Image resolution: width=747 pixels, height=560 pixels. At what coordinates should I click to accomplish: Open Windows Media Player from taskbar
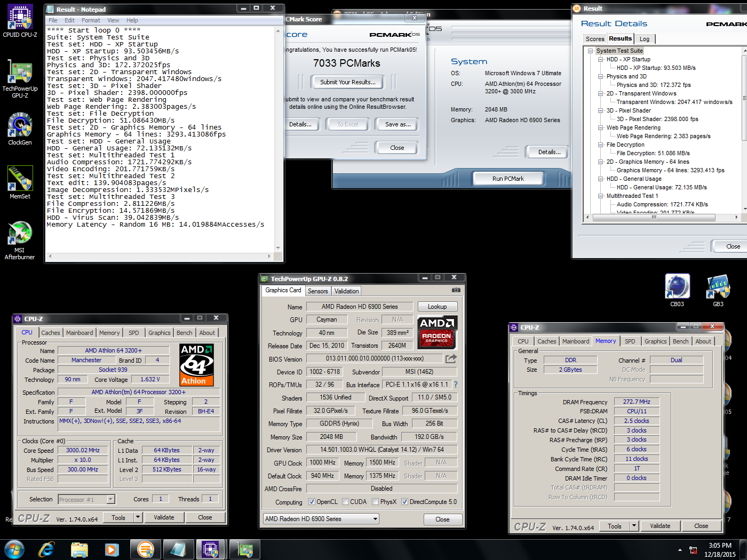[x=112, y=549]
